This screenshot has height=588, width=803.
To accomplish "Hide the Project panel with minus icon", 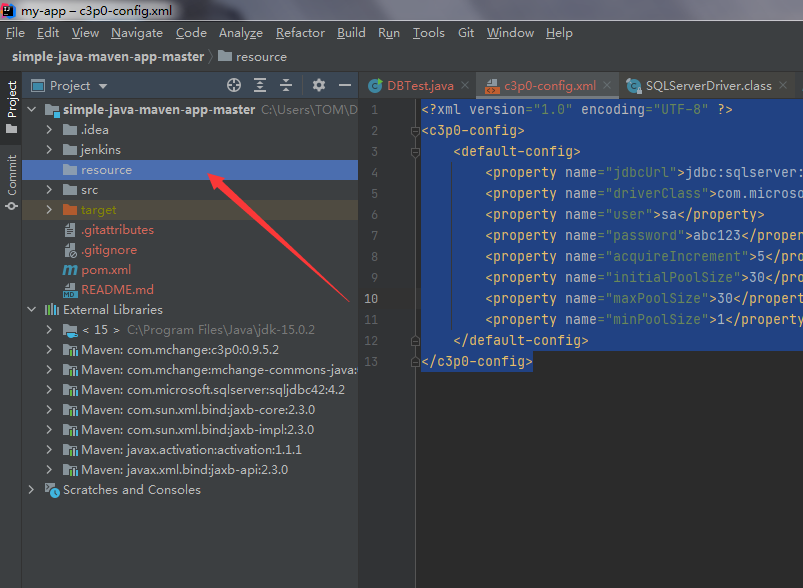I will click(345, 86).
